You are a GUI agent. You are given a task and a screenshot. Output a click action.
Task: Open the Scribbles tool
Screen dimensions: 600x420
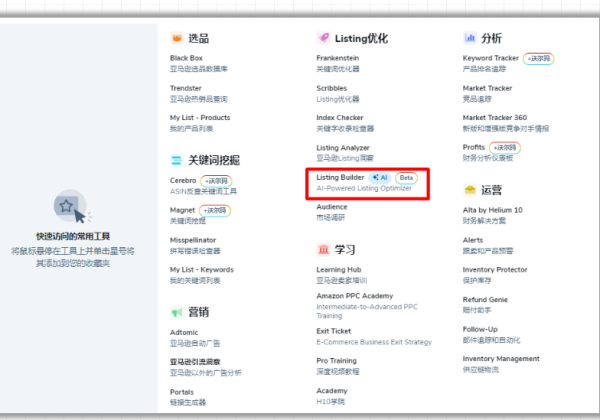click(331, 88)
